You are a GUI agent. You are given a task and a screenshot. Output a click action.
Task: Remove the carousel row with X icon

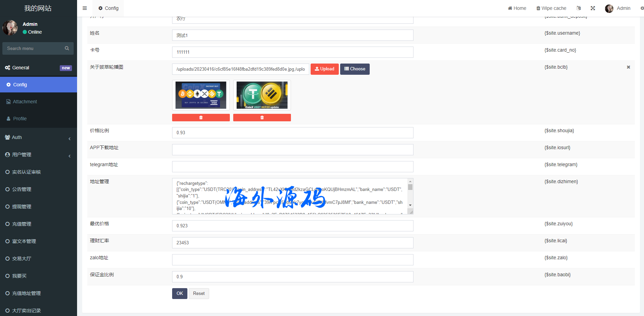coord(628,67)
